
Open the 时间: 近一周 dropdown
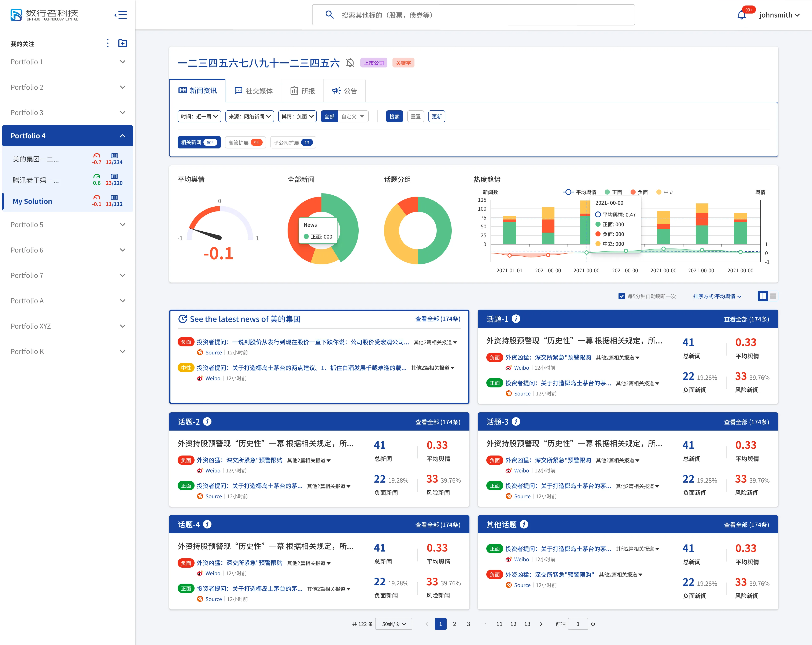click(x=199, y=116)
